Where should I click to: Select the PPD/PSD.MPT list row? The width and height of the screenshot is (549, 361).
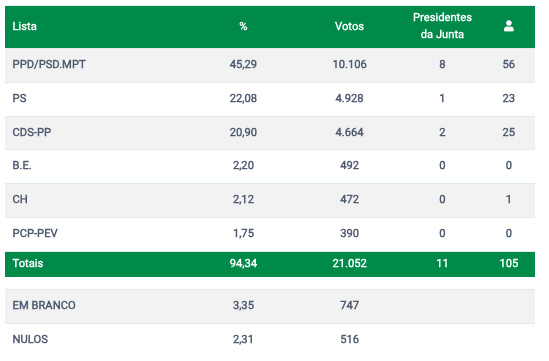coord(270,65)
